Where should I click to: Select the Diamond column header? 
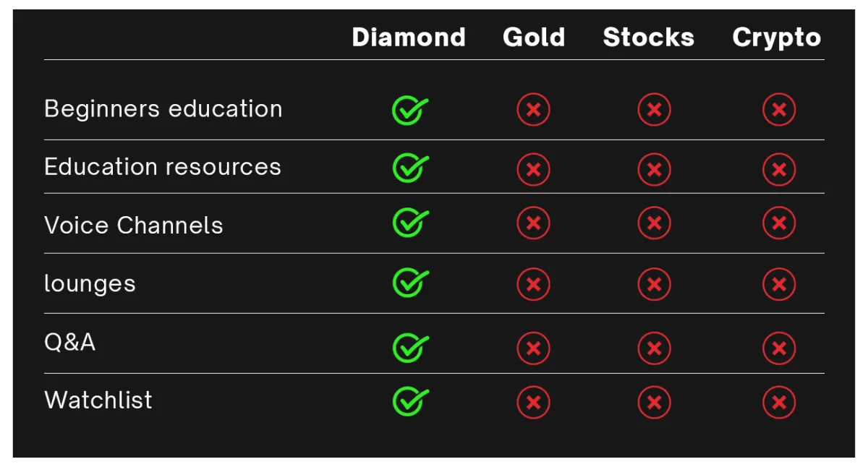point(409,37)
